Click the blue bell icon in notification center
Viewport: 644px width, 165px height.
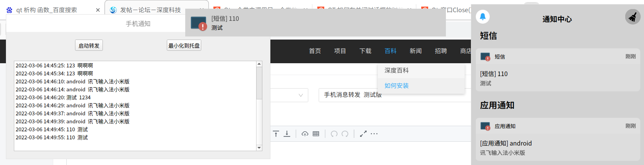(x=483, y=16)
